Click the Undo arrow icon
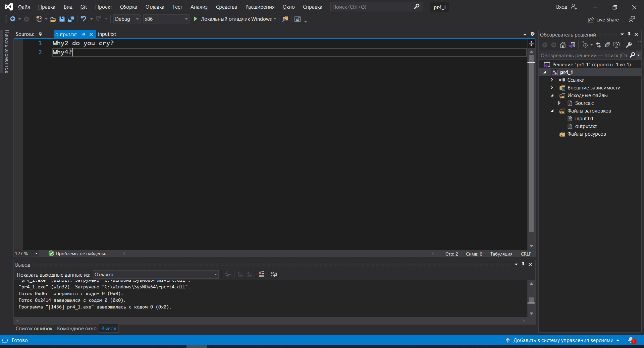 pos(83,19)
